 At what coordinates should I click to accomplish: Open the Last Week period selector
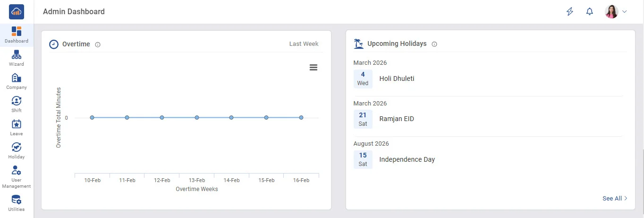(x=304, y=44)
